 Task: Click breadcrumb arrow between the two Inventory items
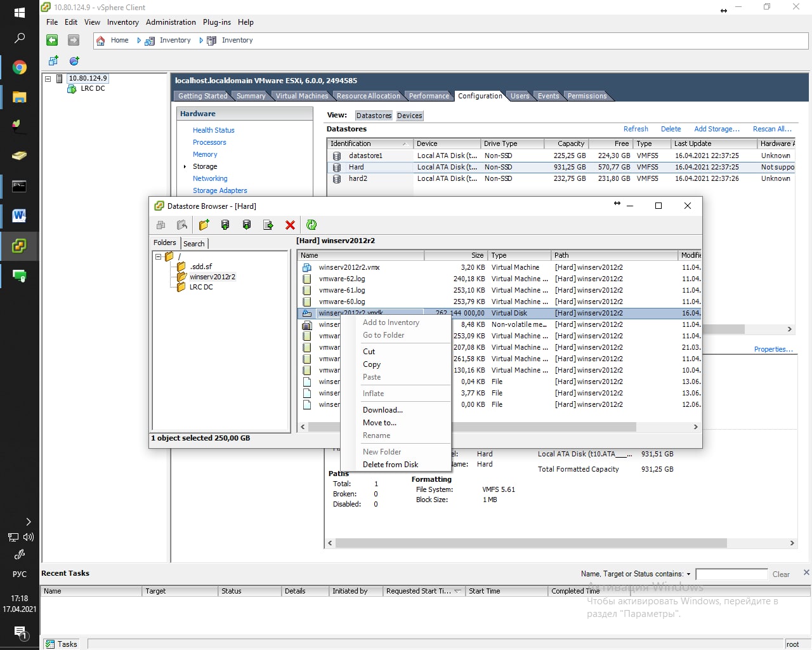[x=201, y=41]
